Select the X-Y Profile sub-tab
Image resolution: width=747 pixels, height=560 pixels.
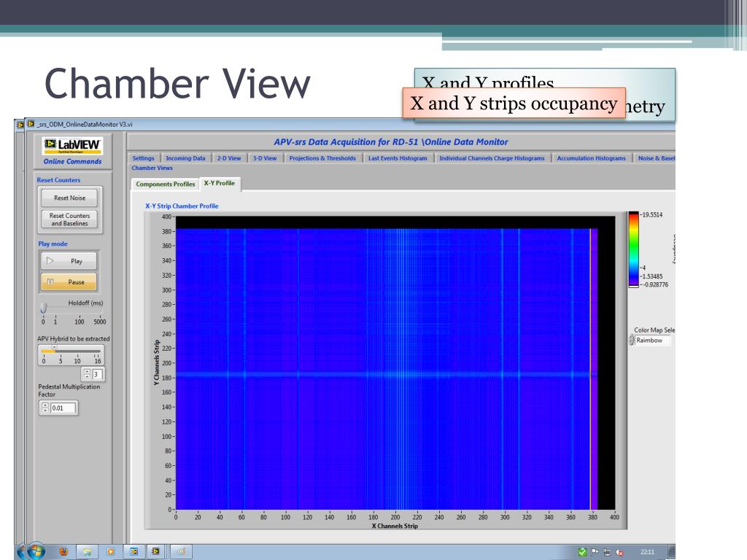pyautogui.click(x=220, y=183)
